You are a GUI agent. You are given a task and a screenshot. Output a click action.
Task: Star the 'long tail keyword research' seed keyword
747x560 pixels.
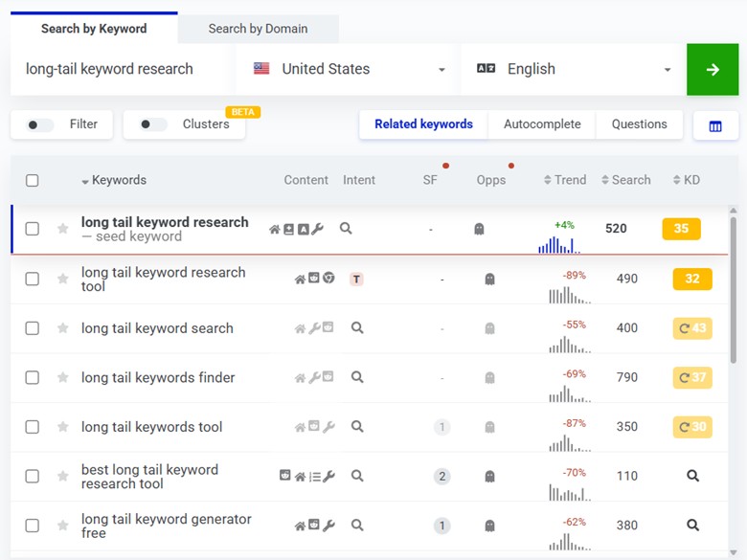[62, 229]
